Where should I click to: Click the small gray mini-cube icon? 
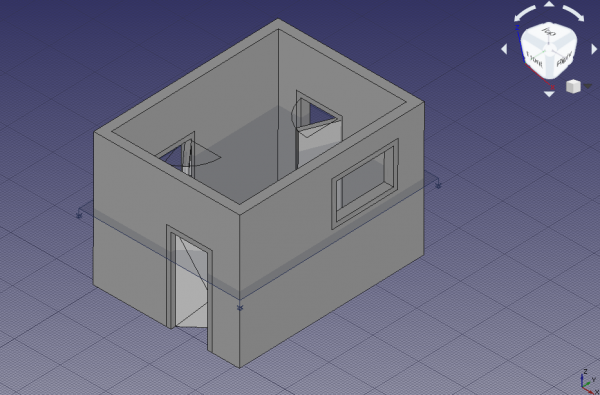573,86
